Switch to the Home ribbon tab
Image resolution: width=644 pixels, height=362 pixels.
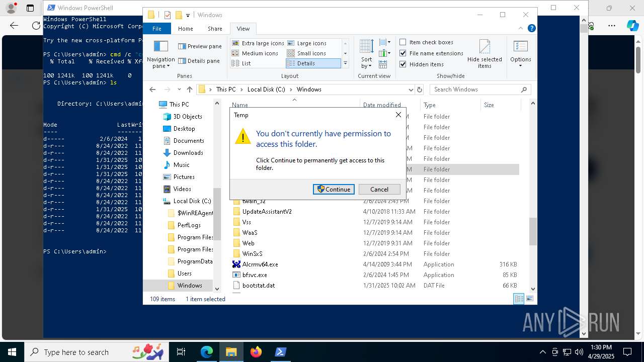click(x=185, y=29)
